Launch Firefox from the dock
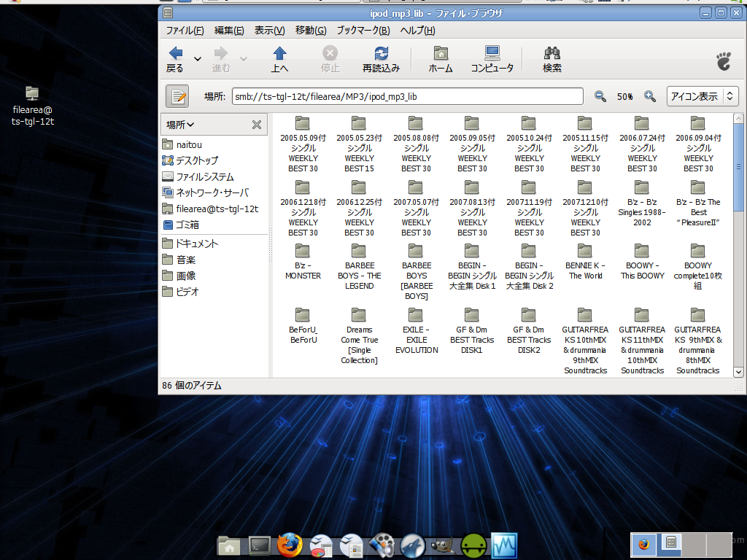 290,545
